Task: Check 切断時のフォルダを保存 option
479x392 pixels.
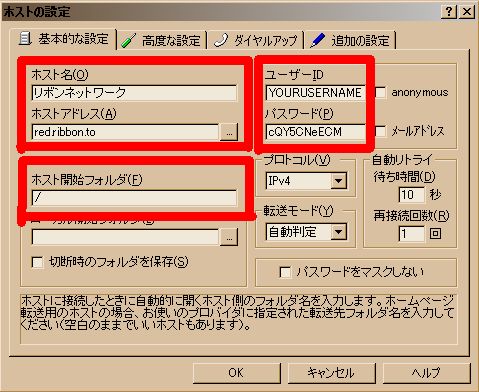Action: (x=37, y=262)
